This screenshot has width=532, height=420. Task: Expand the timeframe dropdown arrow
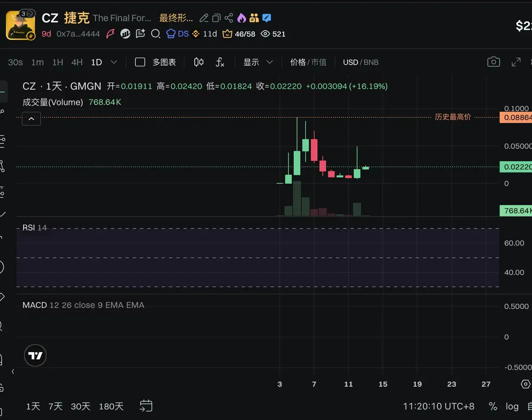point(114,62)
